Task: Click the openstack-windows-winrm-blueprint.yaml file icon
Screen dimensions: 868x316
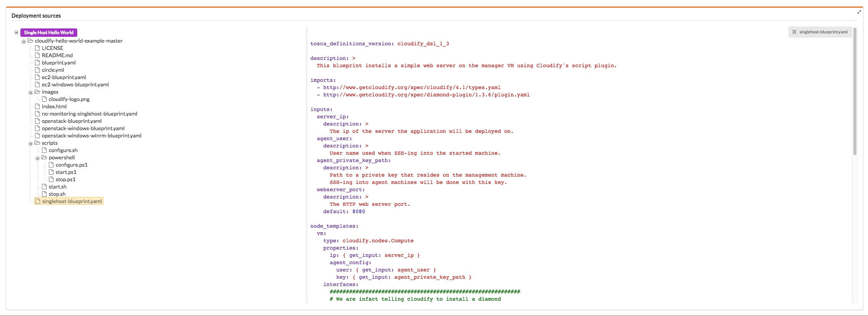Action: pyautogui.click(x=37, y=136)
